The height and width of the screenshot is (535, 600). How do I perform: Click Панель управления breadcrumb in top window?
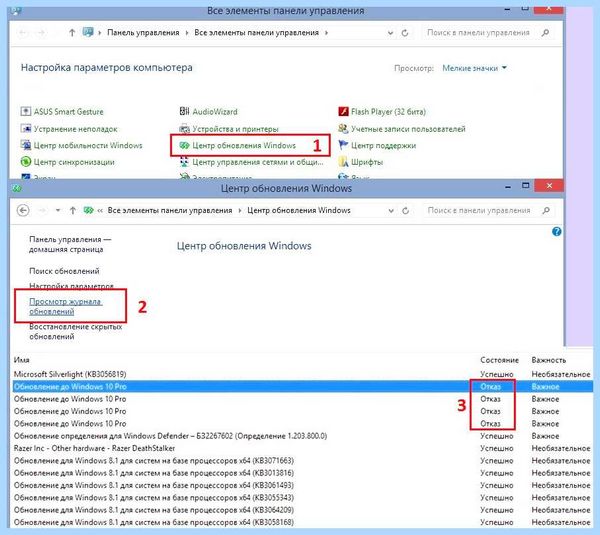143,33
